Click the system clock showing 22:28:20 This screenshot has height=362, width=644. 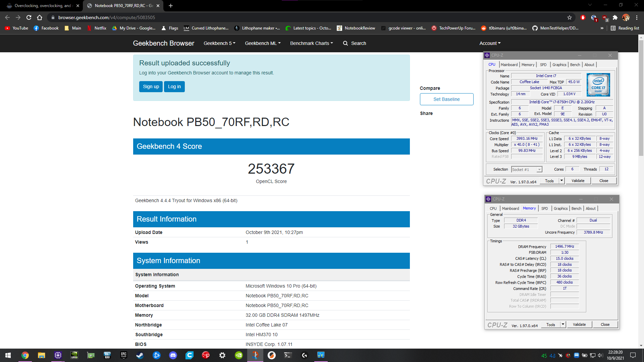(615, 352)
